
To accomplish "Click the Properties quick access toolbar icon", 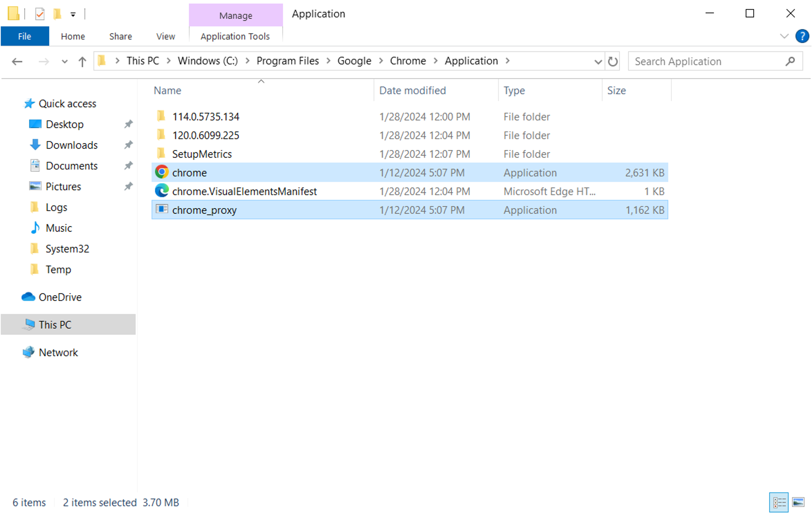I will [40, 14].
